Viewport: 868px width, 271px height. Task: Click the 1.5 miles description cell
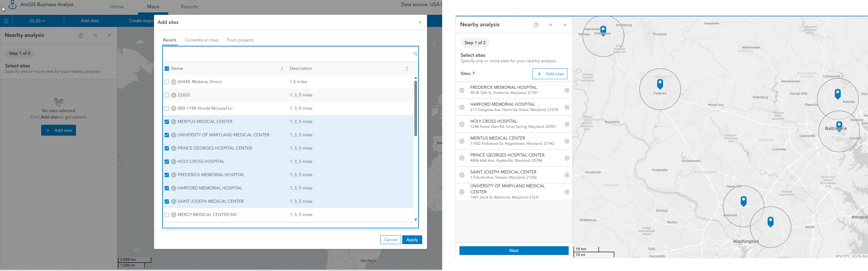point(298,82)
